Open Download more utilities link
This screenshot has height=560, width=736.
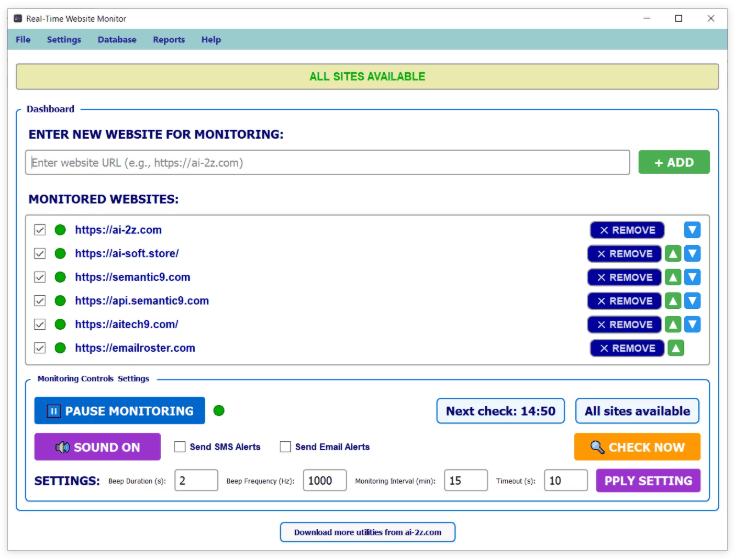[x=368, y=532]
